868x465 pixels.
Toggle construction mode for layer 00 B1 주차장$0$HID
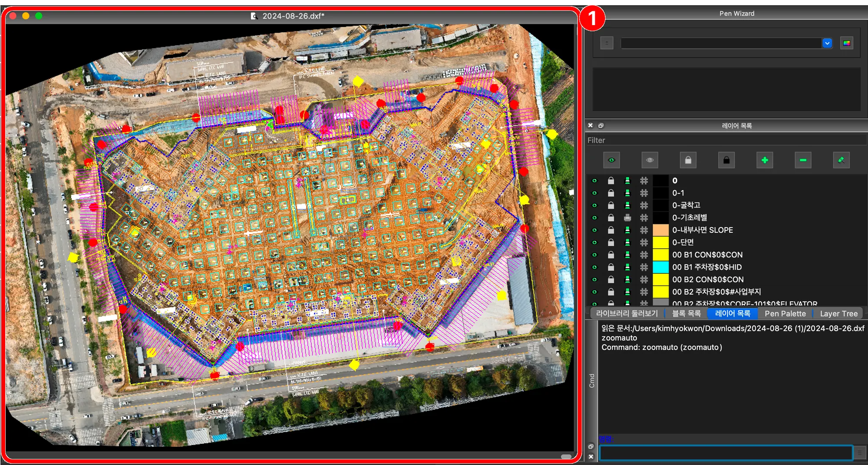(644, 267)
